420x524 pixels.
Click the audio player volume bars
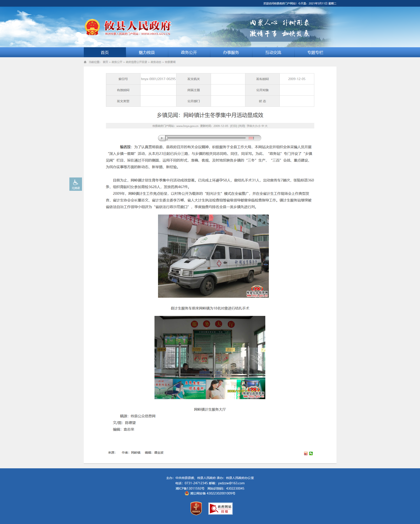tap(251, 138)
